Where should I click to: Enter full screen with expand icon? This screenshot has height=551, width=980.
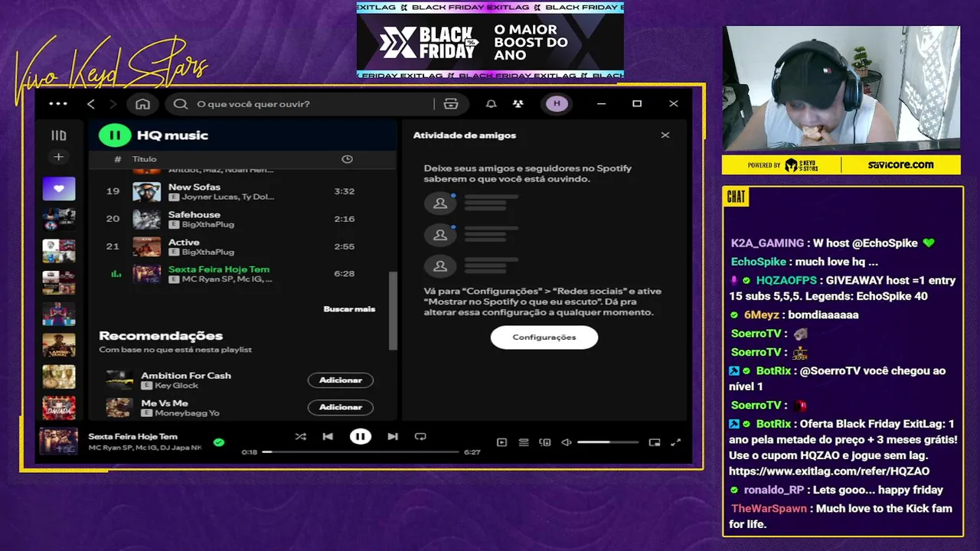pyautogui.click(x=676, y=442)
